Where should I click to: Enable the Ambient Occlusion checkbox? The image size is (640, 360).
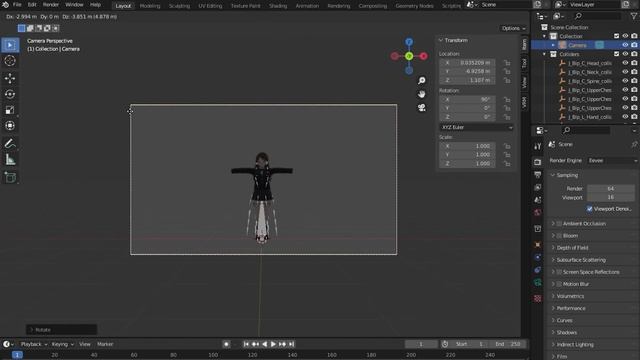[559, 224]
